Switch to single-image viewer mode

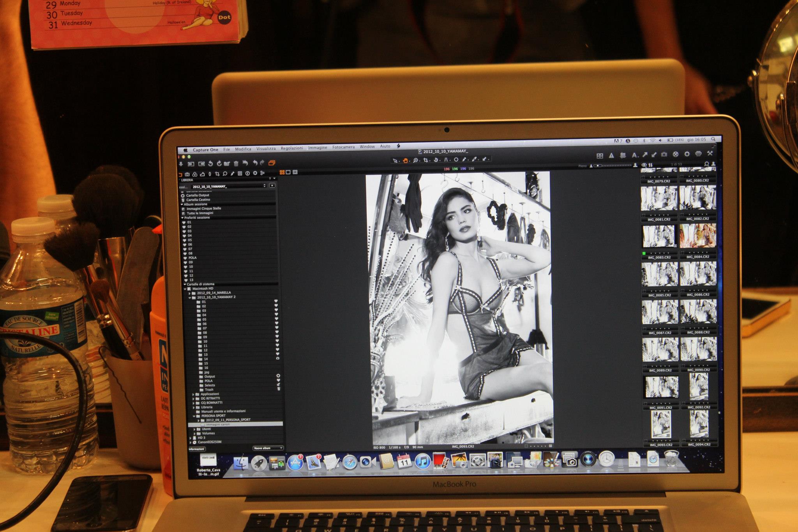[288, 172]
